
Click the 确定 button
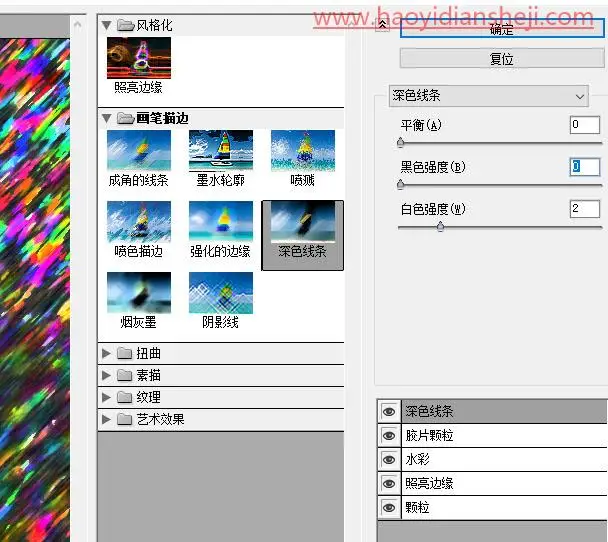click(x=502, y=29)
